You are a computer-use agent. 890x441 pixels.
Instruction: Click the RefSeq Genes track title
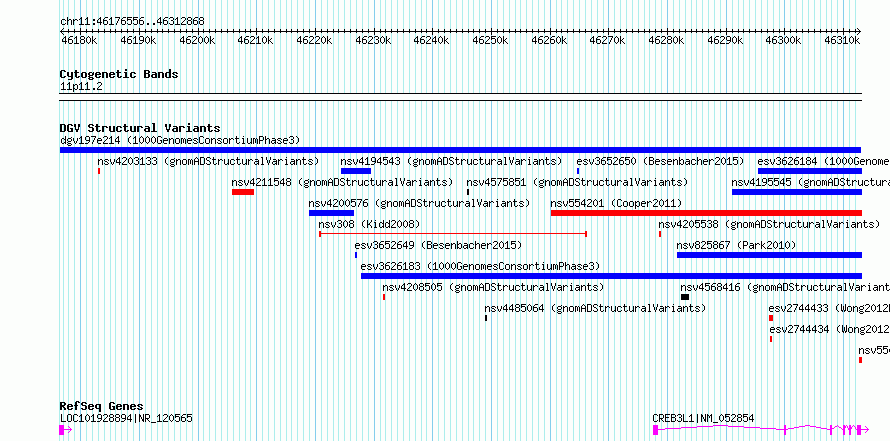pyautogui.click(x=101, y=406)
